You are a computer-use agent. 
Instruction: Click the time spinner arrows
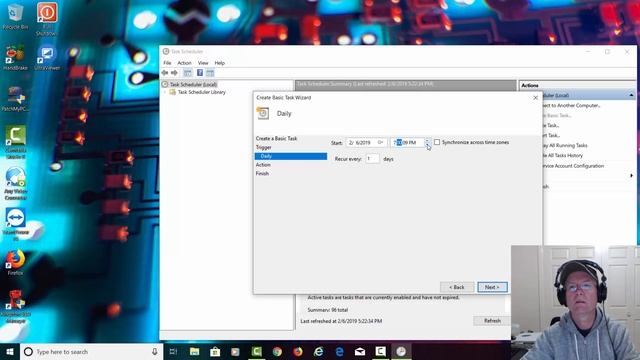pyautogui.click(x=427, y=142)
